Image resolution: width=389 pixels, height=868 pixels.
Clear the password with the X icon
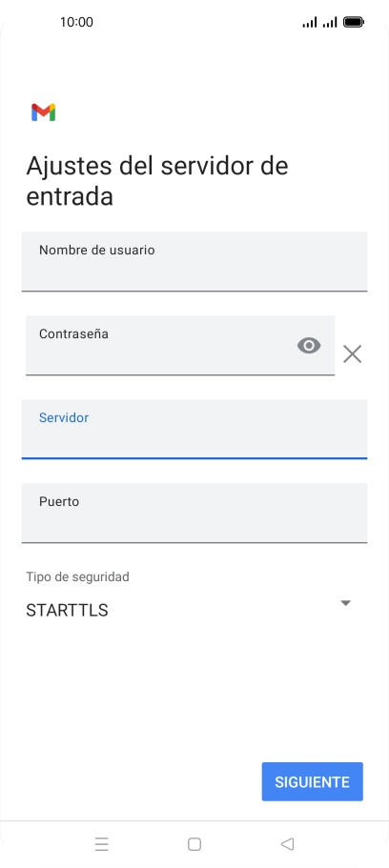tap(352, 353)
